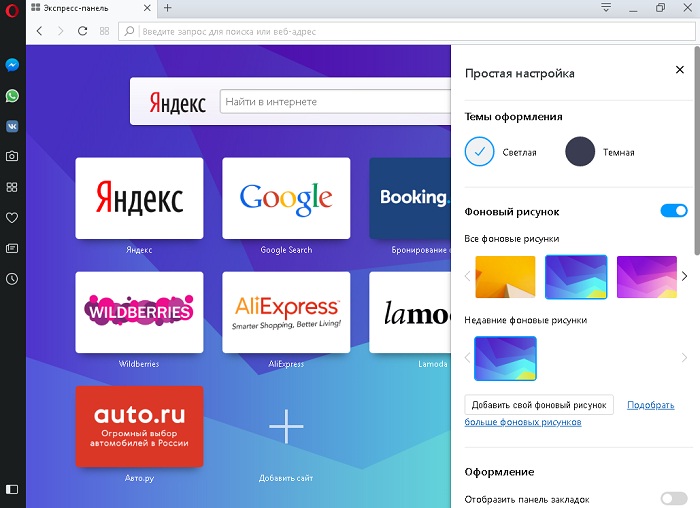Take a snapshot with camera icon
700x508 pixels.
[x=12, y=156]
